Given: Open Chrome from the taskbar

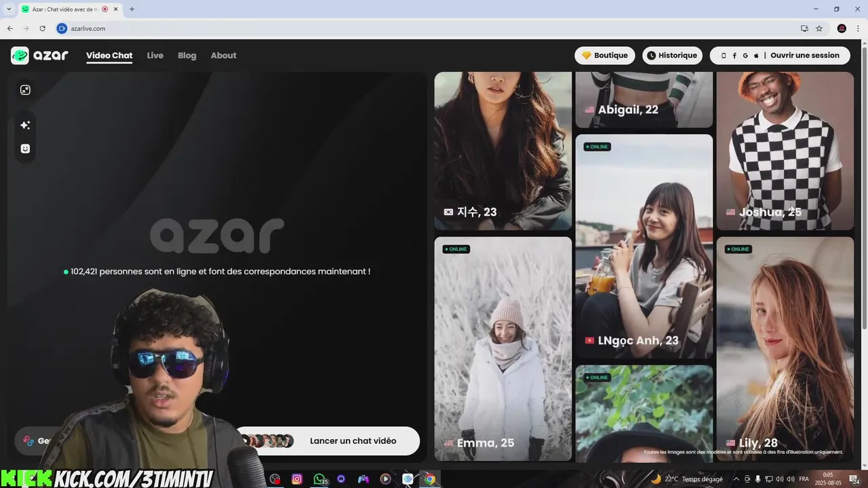Looking at the screenshot, I should point(430,479).
